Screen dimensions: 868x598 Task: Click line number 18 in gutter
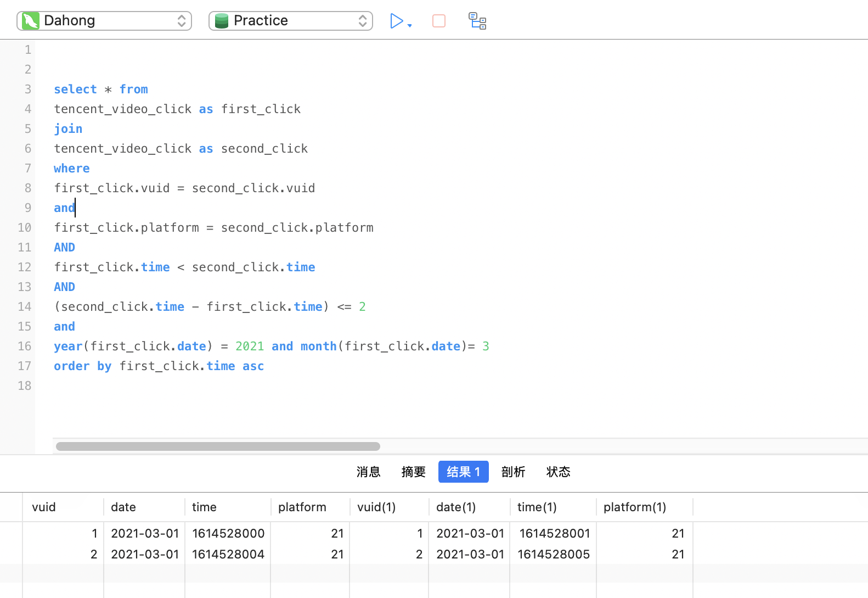pos(24,385)
